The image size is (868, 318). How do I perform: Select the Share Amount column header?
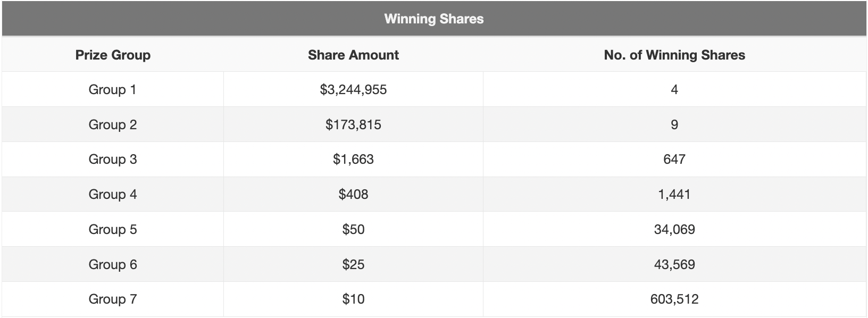click(x=353, y=55)
